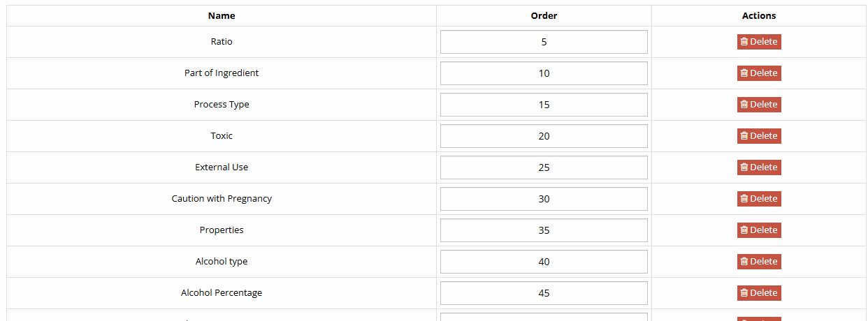Image resolution: width=868 pixels, height=321 pixels.
Task: Click the trash icon for Caution with Pregnancy
Action: pos(744,199)
